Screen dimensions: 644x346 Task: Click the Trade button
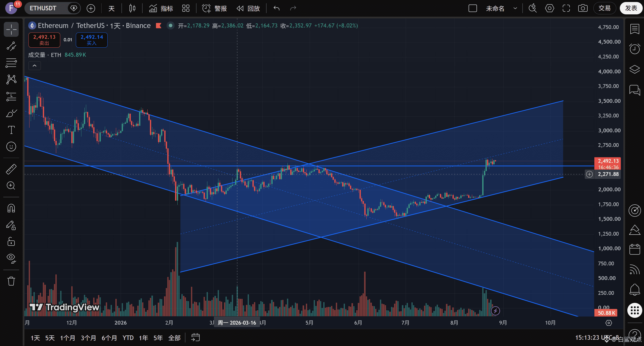point(605,8)
